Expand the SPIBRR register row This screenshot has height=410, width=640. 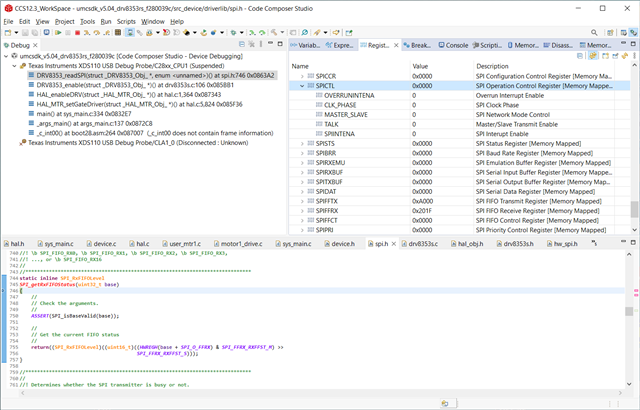click(x=302, y=153)
